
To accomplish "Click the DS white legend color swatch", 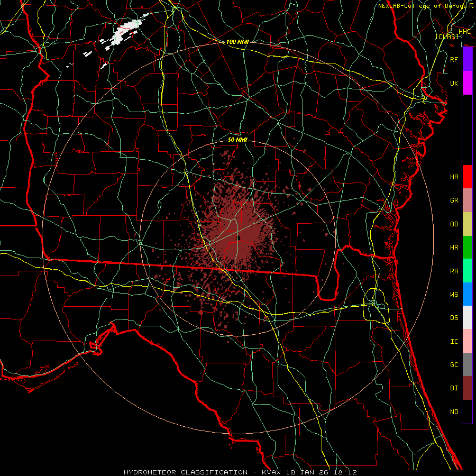I will coord(467,317).
